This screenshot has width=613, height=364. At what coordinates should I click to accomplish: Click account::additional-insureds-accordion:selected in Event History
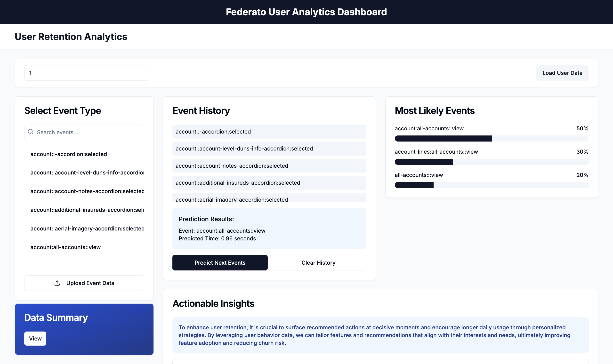tap(269, 183)
